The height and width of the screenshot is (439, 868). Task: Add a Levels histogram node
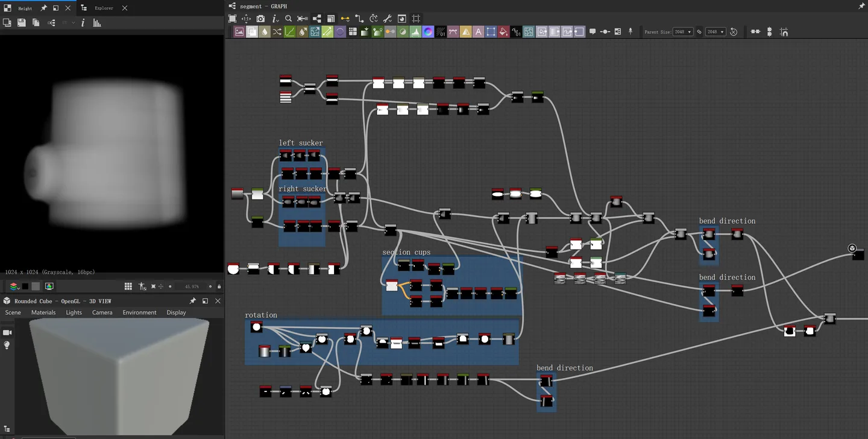415,32
